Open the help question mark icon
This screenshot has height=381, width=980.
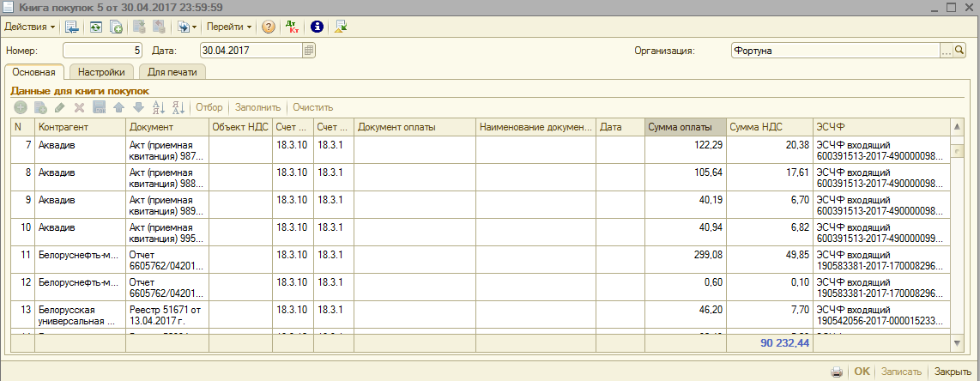tap(269, 27)
